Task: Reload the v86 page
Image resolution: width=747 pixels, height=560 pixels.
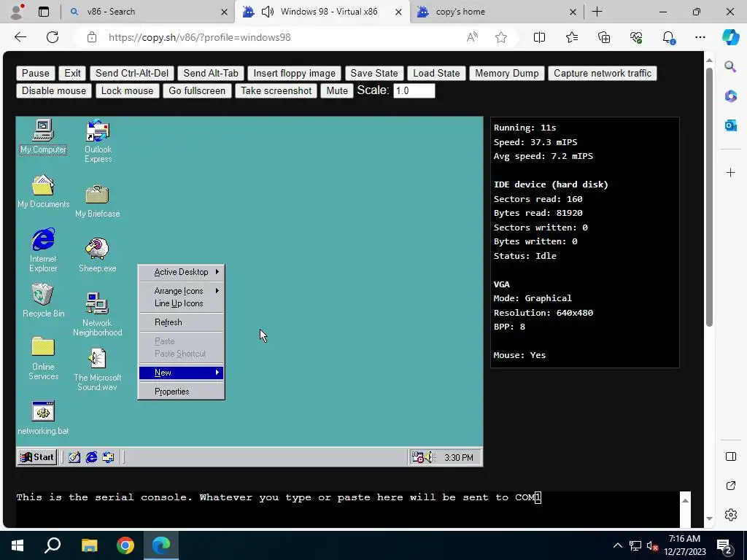Action: tap(53, 37)
